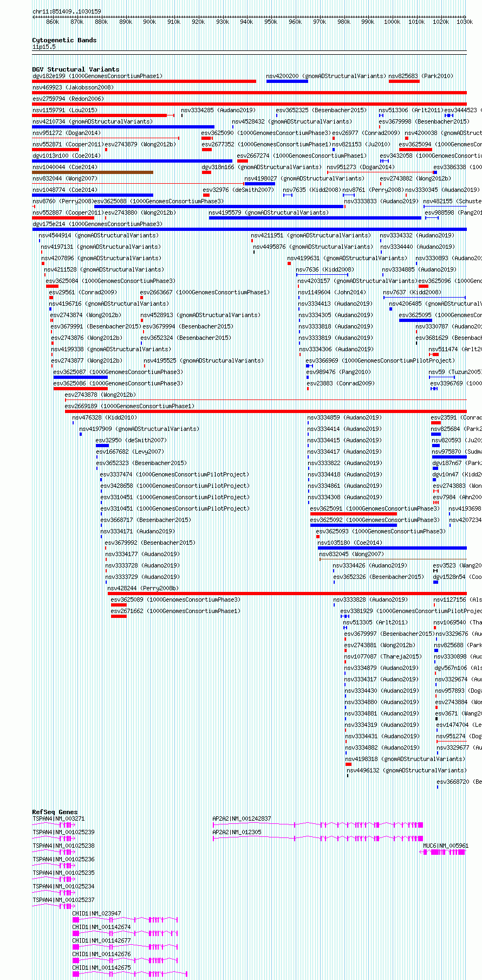This screenshot has height=980, width=482.
Task: Click the blue bar under nsv4200200
Action: click(287, 81)
